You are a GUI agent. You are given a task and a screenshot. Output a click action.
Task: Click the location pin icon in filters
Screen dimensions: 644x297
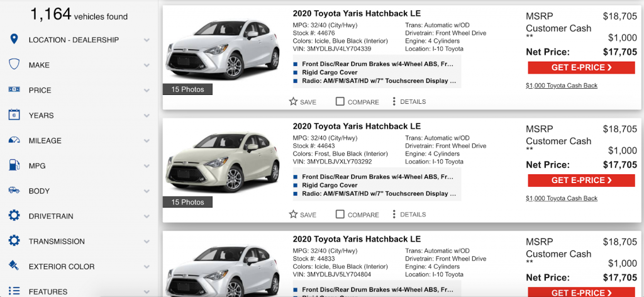[14, 40]
